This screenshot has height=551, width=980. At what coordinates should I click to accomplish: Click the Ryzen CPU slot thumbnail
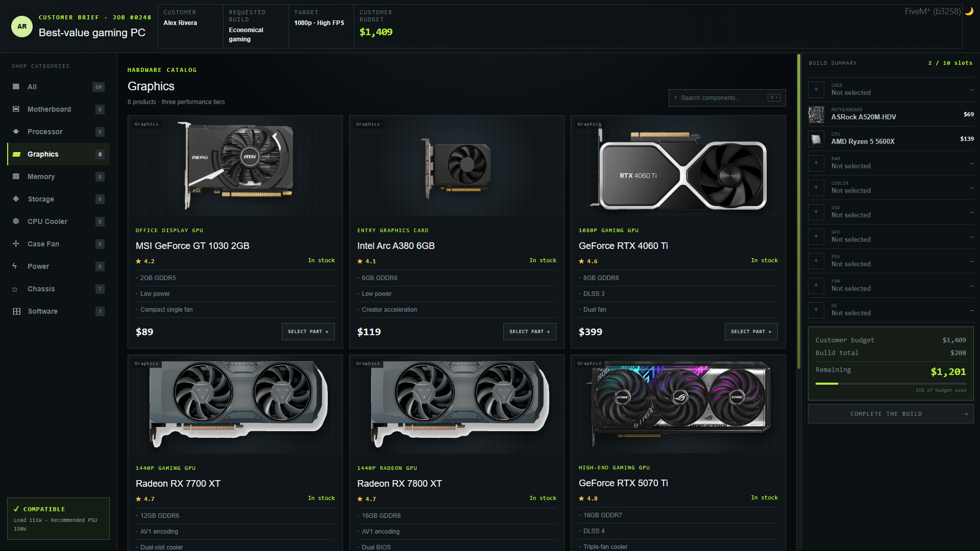[816, 139]
